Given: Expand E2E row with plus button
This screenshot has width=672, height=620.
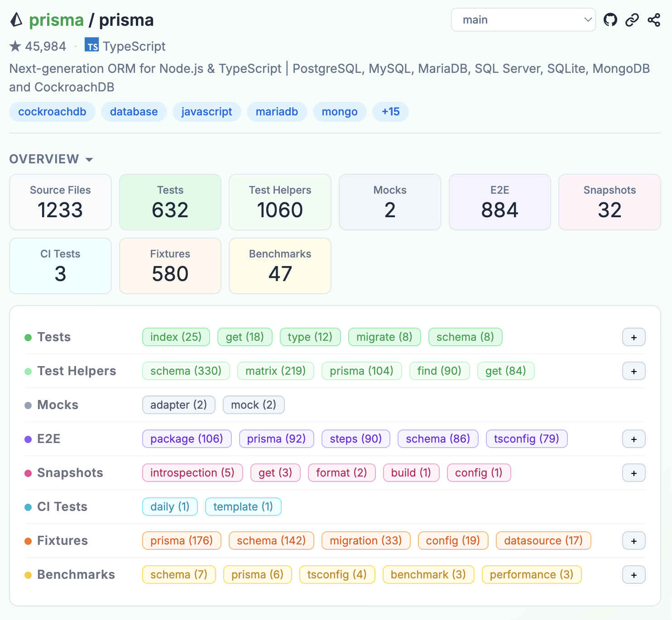Looking at the screenshot, I should 634,439.
